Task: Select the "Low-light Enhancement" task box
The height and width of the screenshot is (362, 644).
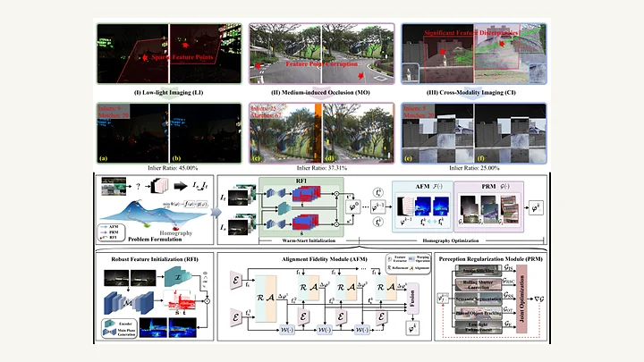Action: [479, 327]
